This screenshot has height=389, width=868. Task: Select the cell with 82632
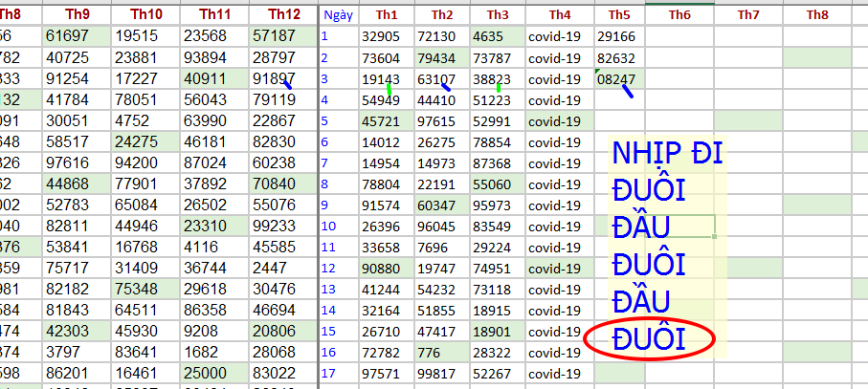click(619, 58)
